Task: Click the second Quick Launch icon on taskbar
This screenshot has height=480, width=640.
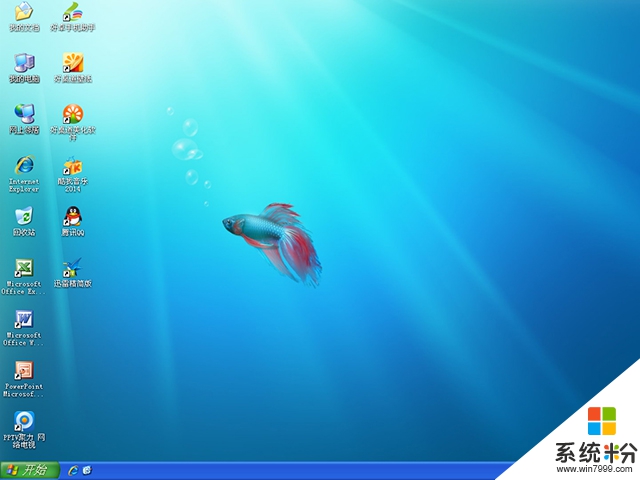Action: tap(87, 470)
